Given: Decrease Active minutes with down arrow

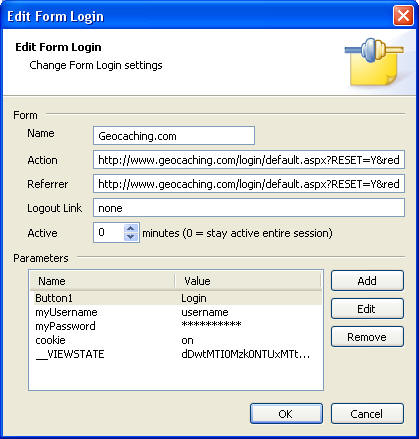Looking at the screenshot, I should (x=131, y=237).
